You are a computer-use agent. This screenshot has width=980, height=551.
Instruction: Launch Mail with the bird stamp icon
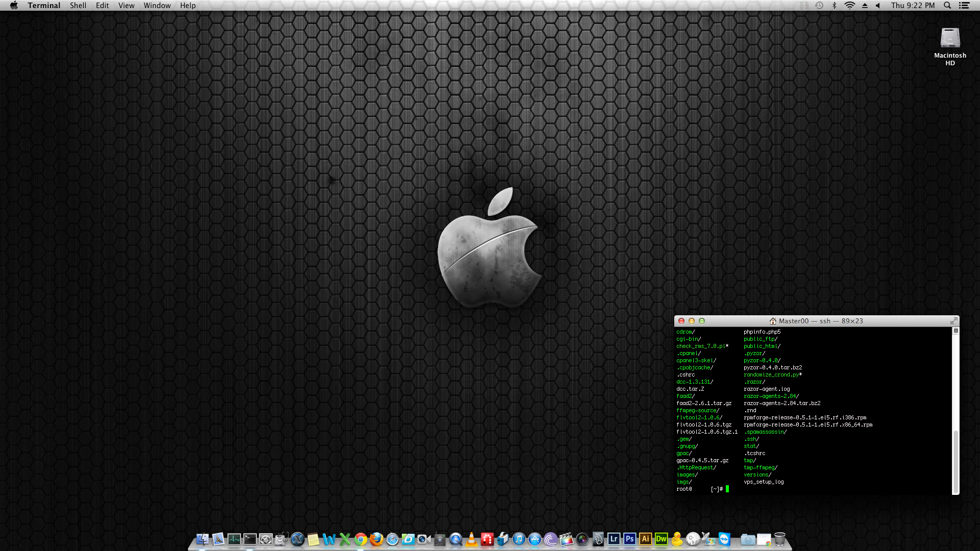pyautogui.click(x=218, y=539)
